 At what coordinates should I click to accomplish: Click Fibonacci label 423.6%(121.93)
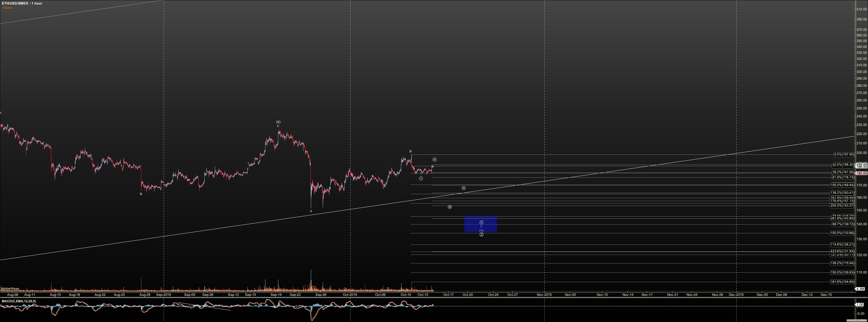click(x=842, y=251)
